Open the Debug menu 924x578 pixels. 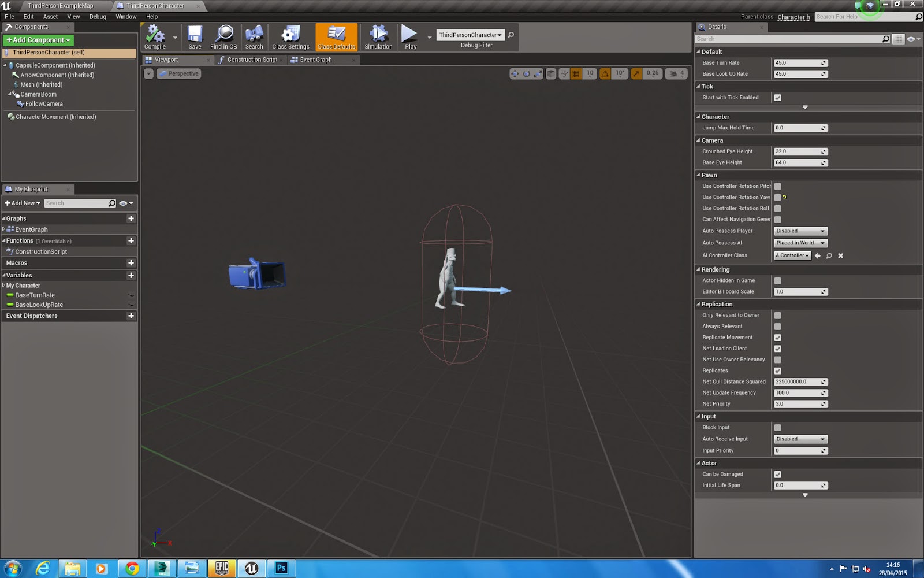(98, 17)
